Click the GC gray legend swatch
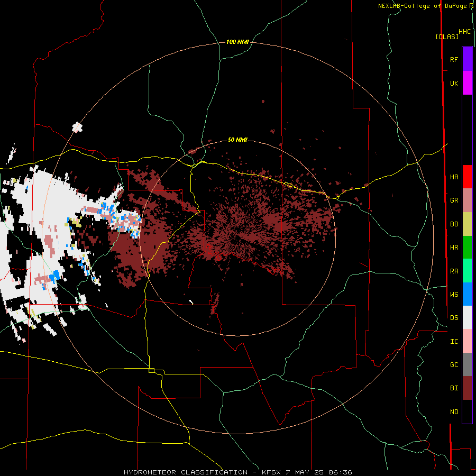476x476 pixels. click(467, 364)
